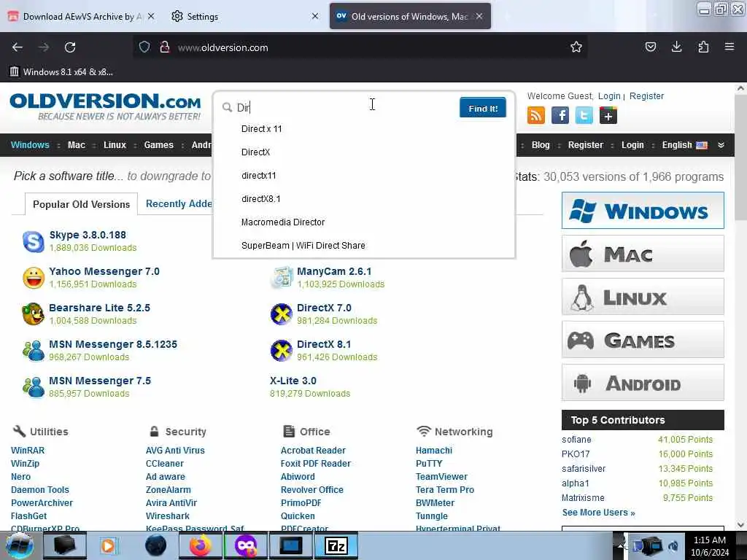Open the Facebook icon
This screenshot has height=560, width=747.
(560, 115)
